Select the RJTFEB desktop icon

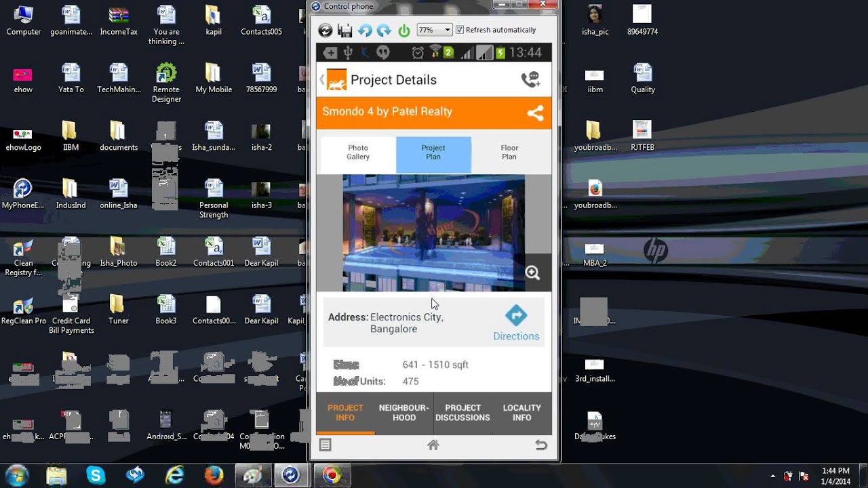[642, 136]
